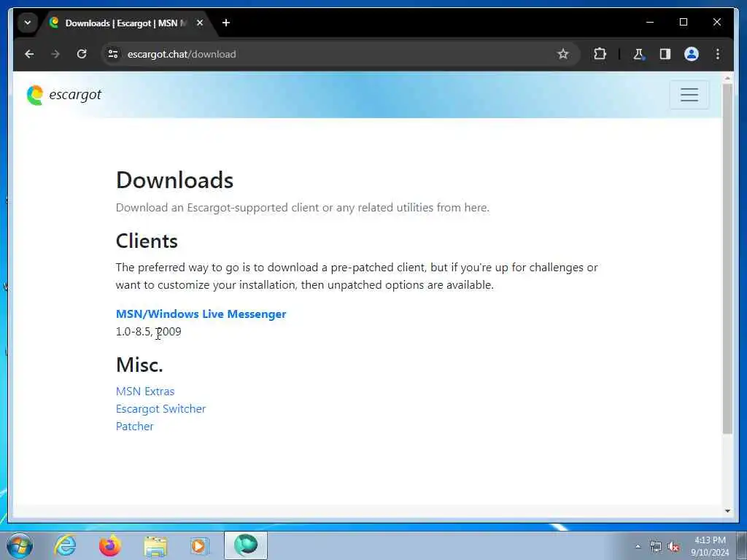The image size is (747, 560).
Task: Minimize the browser window
Action: [650, 23]
